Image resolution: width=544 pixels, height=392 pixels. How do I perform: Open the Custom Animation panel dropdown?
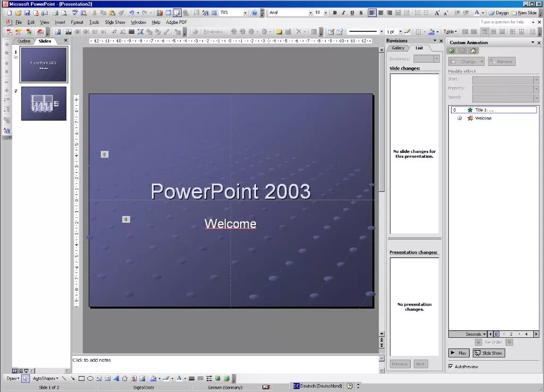click(x=532, y=42)
